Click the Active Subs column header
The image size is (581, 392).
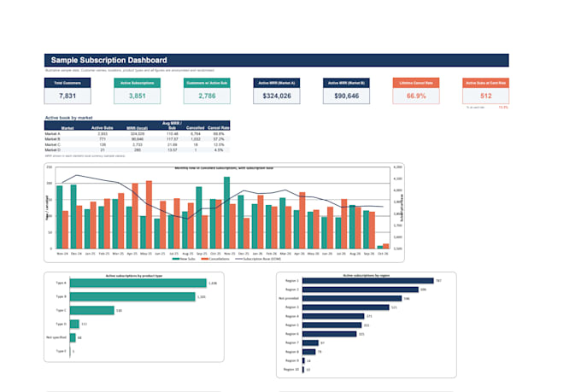[x=103, y=128]
